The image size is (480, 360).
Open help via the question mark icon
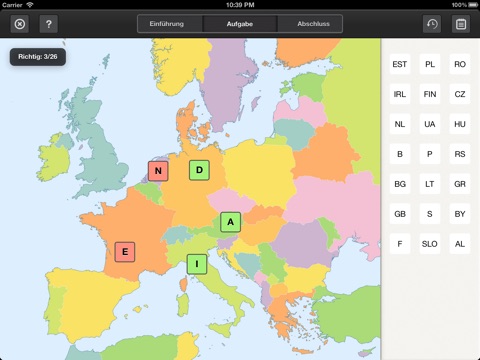point(49,24)
